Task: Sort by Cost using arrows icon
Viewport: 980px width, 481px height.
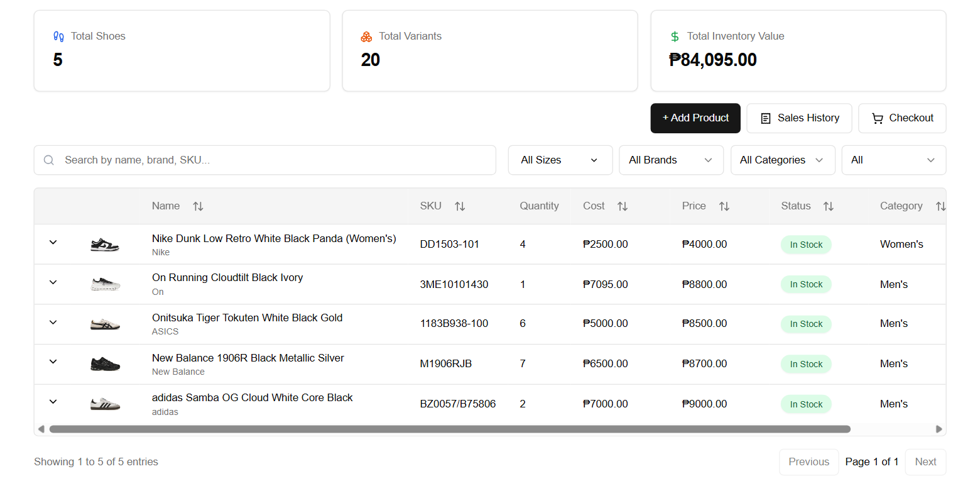Action: pyautogui.click(x=622, y=206)
